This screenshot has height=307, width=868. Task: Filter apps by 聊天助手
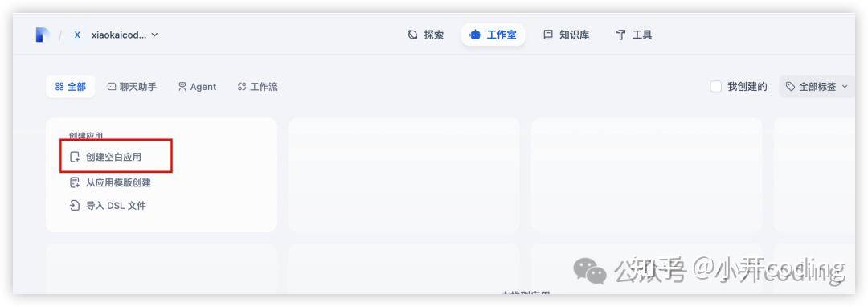pos(132,87)
